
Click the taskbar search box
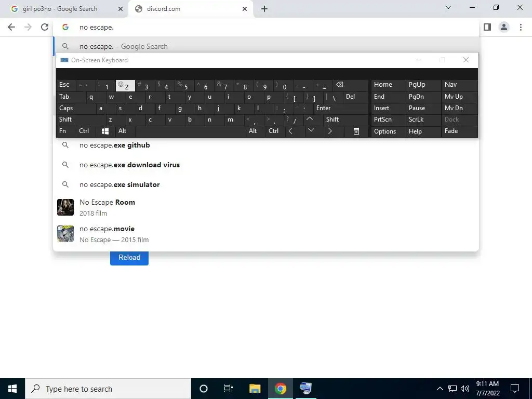(108, 389)
